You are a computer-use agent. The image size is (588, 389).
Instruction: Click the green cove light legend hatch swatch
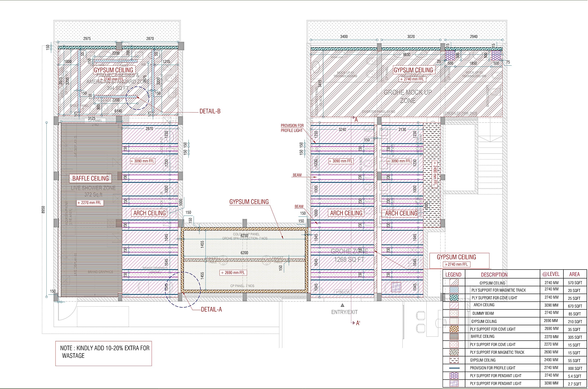[454, 298]
